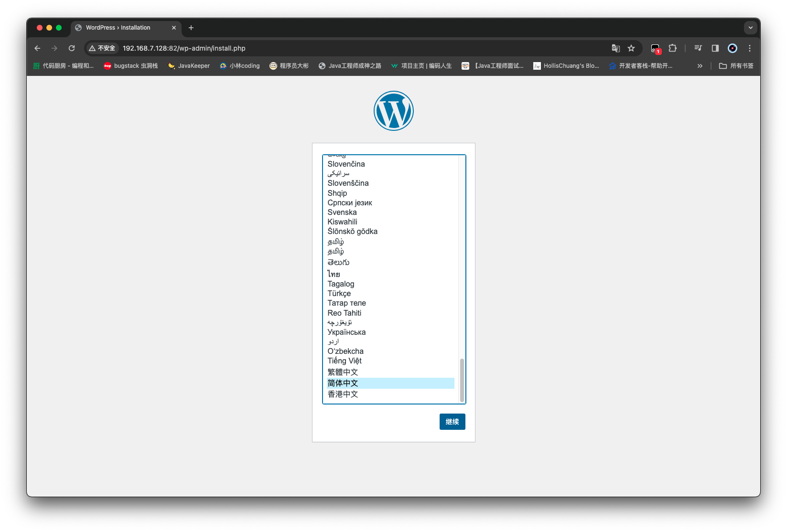Close the WordPress Installation tab

174,28
